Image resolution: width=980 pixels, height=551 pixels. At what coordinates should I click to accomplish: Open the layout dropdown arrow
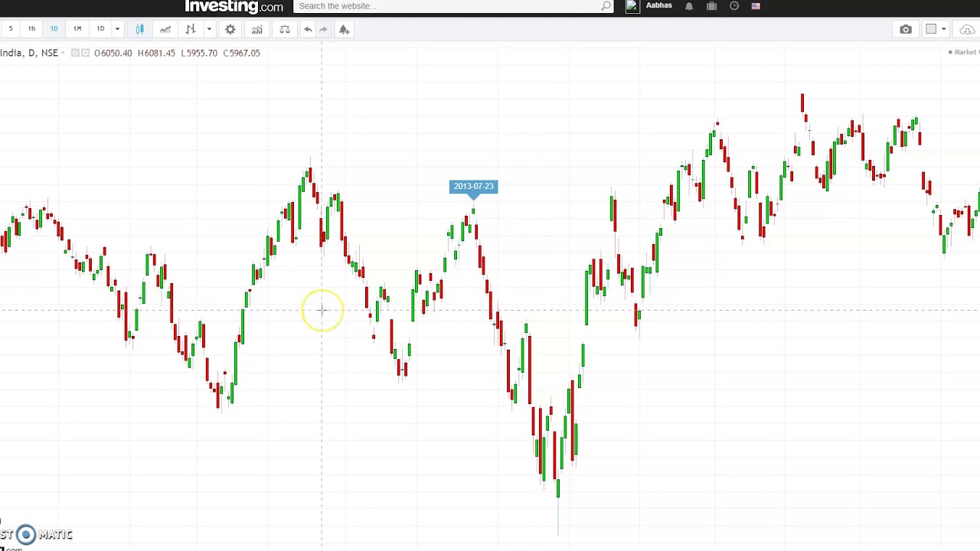coord(944,29)
